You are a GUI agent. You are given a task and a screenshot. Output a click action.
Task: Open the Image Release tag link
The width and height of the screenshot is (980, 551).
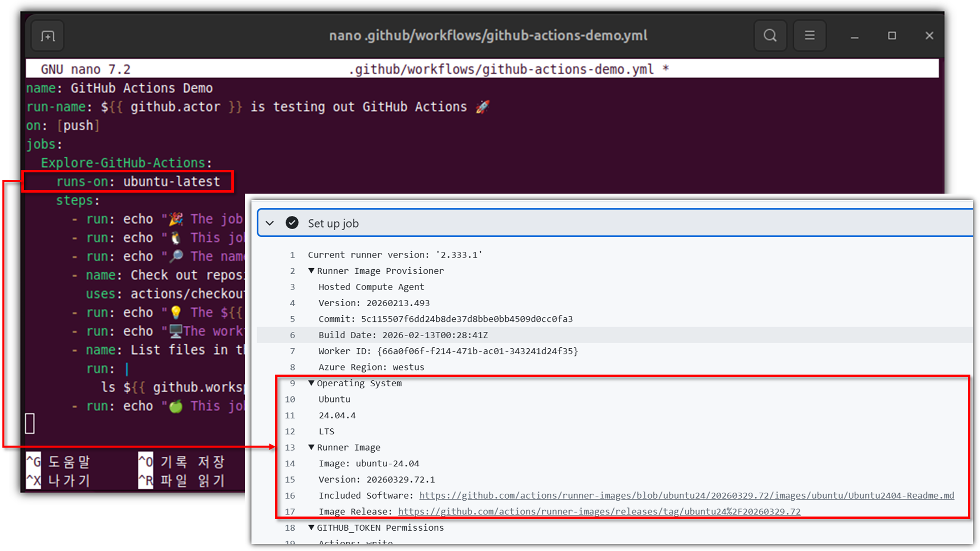[x=599, y=511]
